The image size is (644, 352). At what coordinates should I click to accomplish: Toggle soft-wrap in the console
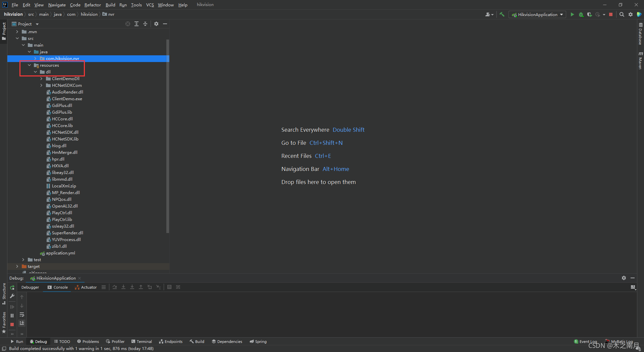[x=22, y=315]
